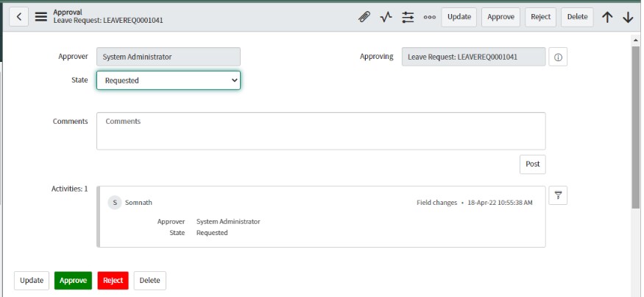Click the info icon beside Approving field
644x297 pixels.
tap(558, 57)
